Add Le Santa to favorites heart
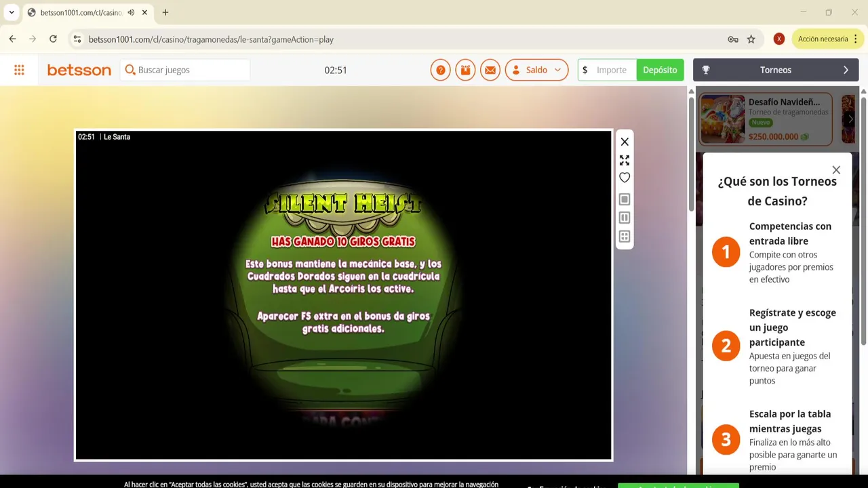 (625, 178)
